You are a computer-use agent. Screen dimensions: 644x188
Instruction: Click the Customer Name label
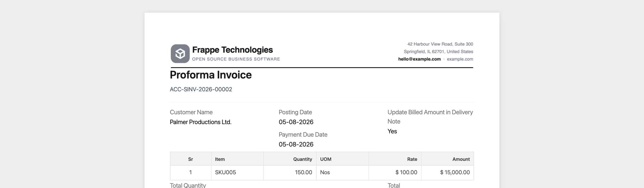pos(191,112)
